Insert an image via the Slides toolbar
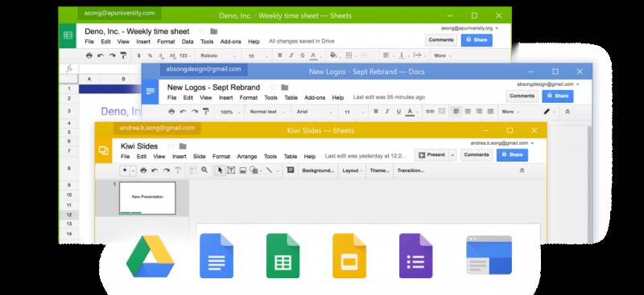The image size is (644, 295). 243,170
